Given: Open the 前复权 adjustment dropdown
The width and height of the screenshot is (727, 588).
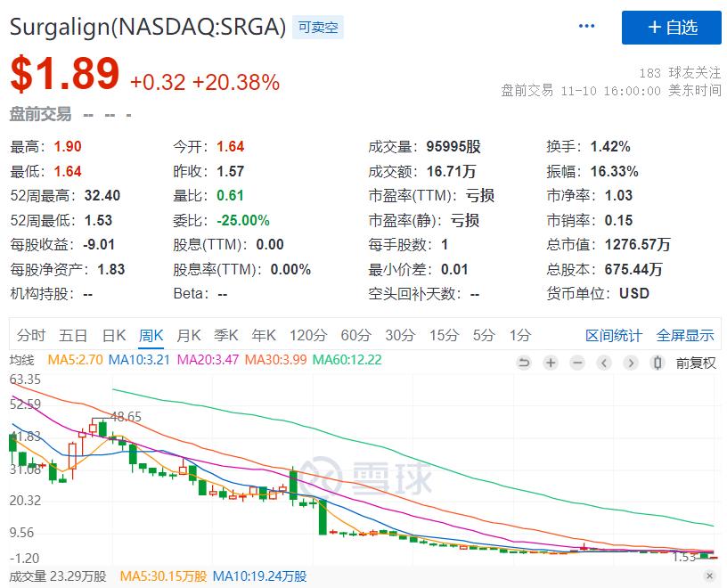Looking at the screenshot, I should pyautogui.click(x=696, y=363).
